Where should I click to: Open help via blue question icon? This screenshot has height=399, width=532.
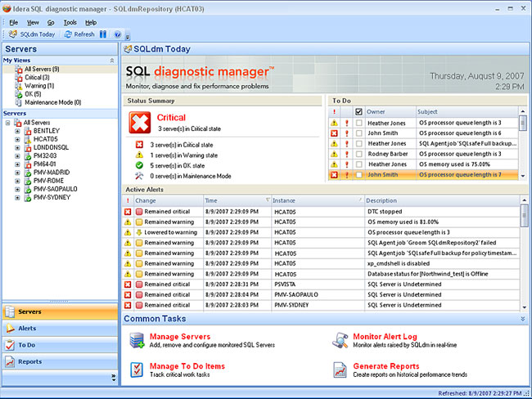pos(117,34)
